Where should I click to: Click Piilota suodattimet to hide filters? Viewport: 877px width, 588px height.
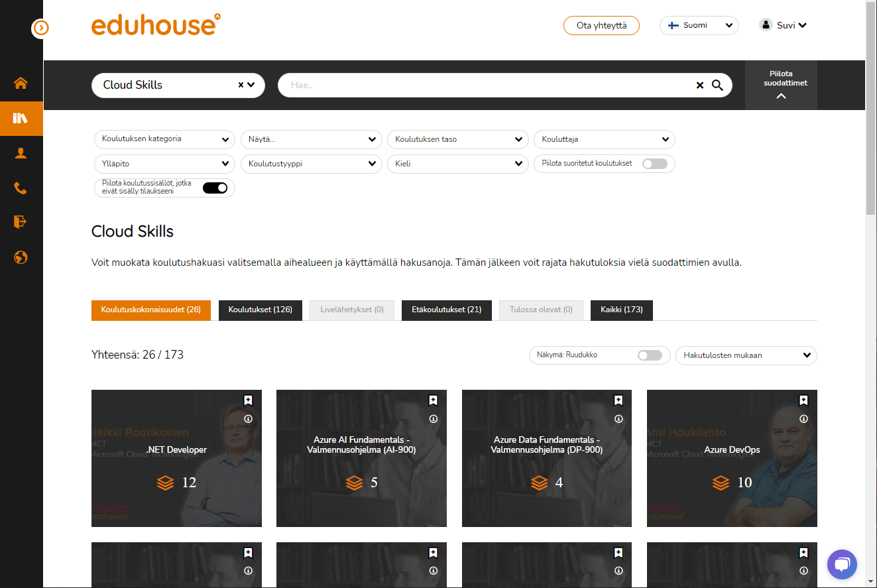coord(781,85)
